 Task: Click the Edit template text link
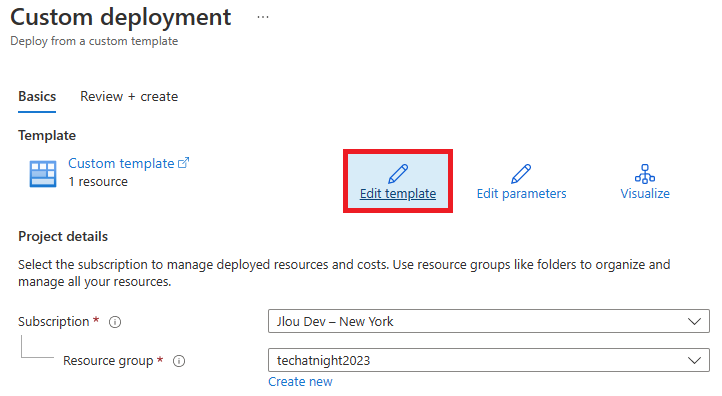398,194
